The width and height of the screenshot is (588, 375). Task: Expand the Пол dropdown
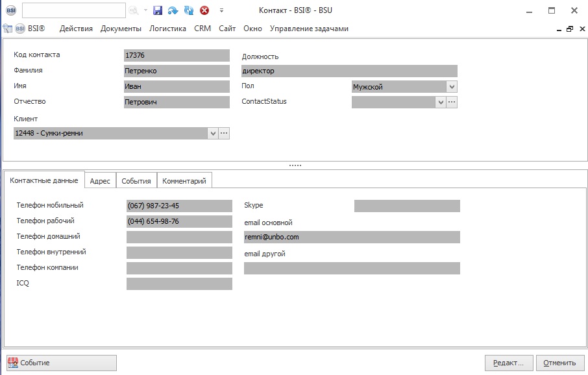coord(452,86)
